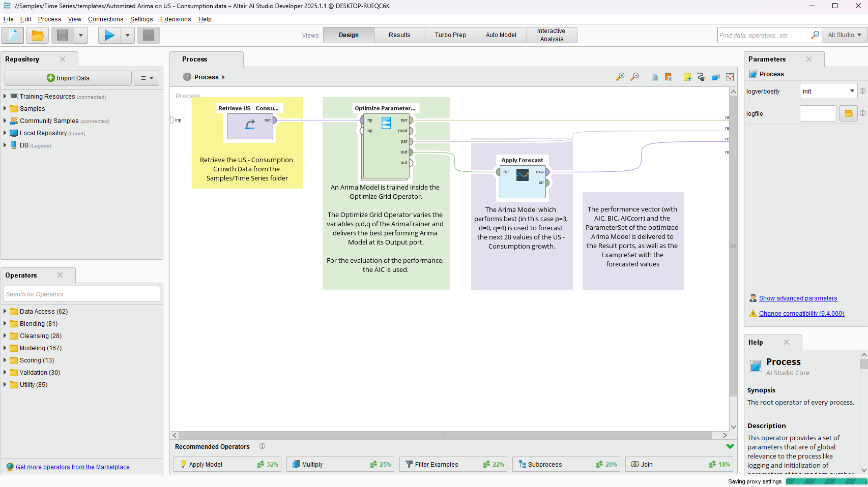Close the Repository panel
The image size is (868, 487).
[63, 59]
